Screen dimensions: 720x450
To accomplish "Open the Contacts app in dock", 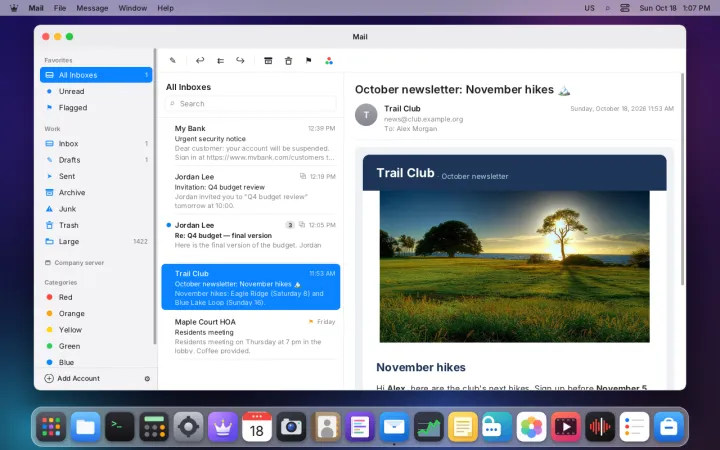I will pyautogui.click(x=326, y=427).
